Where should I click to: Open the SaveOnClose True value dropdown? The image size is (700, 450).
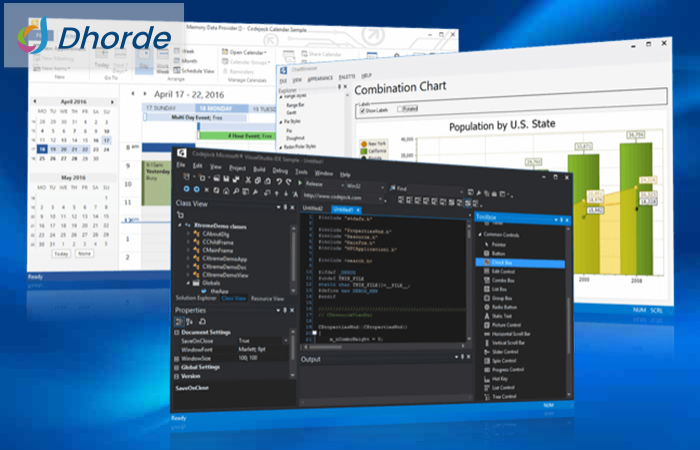coord(286,341)
